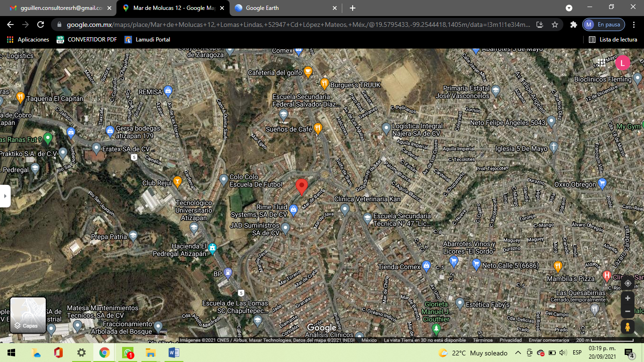Open the Sueños de Café restaurant marker

(x=318, y=128)
